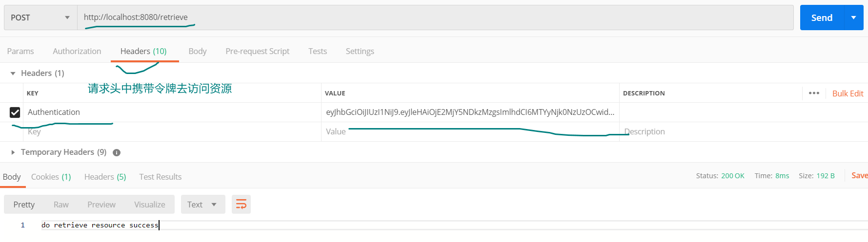Choose the Visualize response view
The height and width of the screenshot is (242, 868).
pos(150,205)
